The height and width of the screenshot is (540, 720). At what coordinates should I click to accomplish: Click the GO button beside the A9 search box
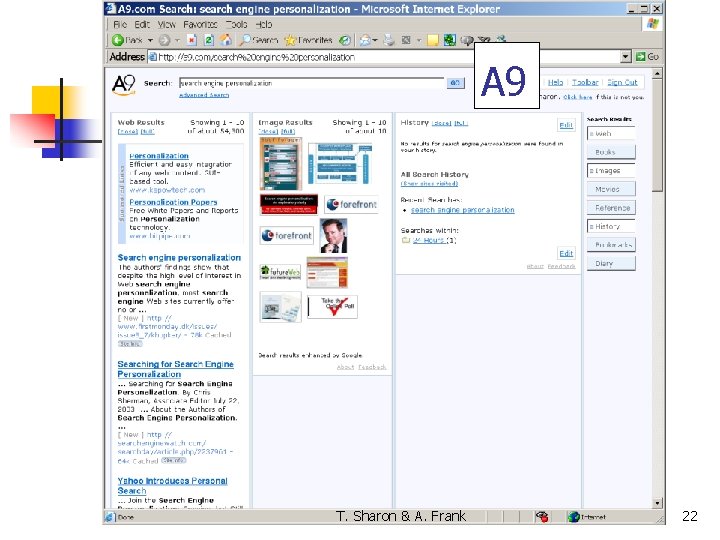[x=455, y=83]
